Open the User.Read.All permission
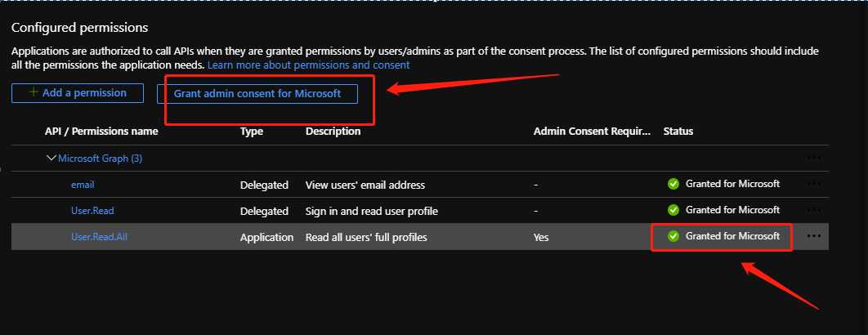This screenshot has width=868, height=335. pos(100,237)
